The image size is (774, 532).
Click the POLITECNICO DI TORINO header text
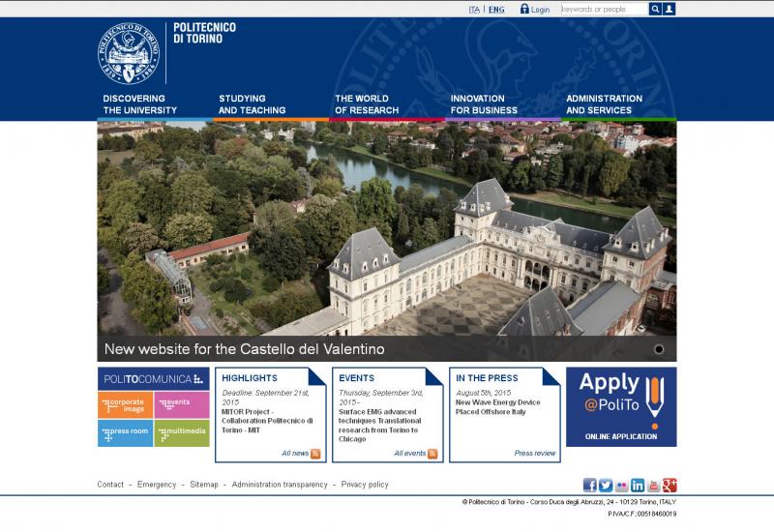(x=204, y=33)
